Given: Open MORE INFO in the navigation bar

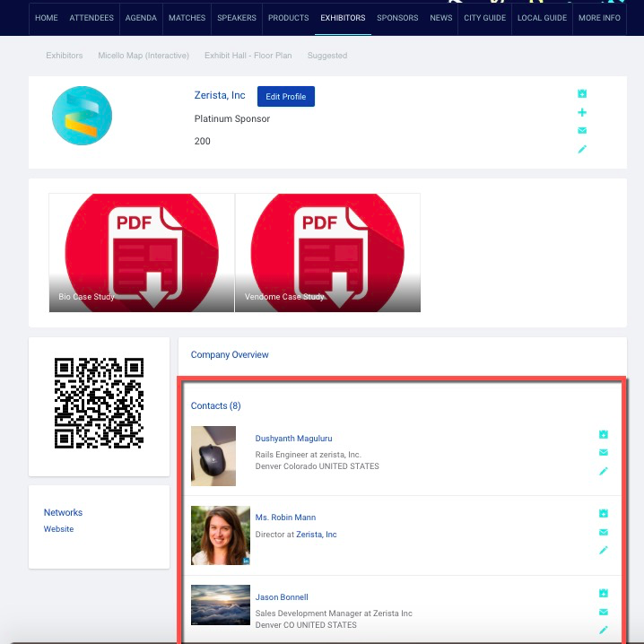Looking at the screenshot, I should point(599,18).
